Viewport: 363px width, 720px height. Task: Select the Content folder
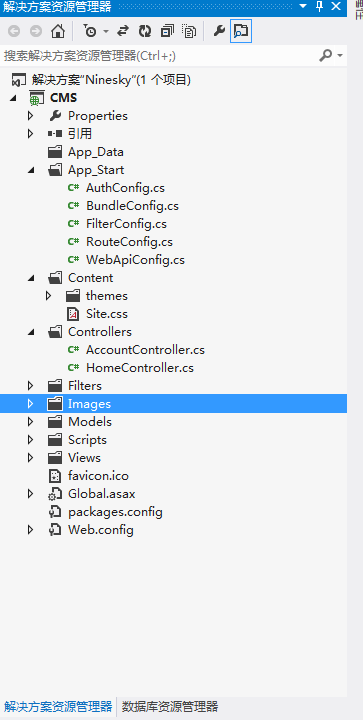[90, 278]
